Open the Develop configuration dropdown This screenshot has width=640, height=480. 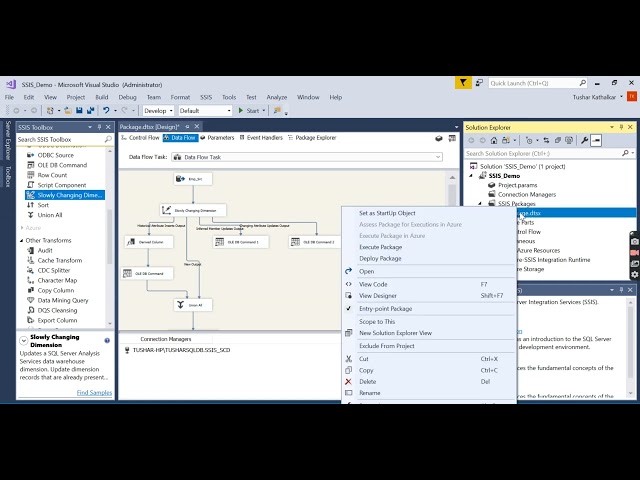[171, 111]
